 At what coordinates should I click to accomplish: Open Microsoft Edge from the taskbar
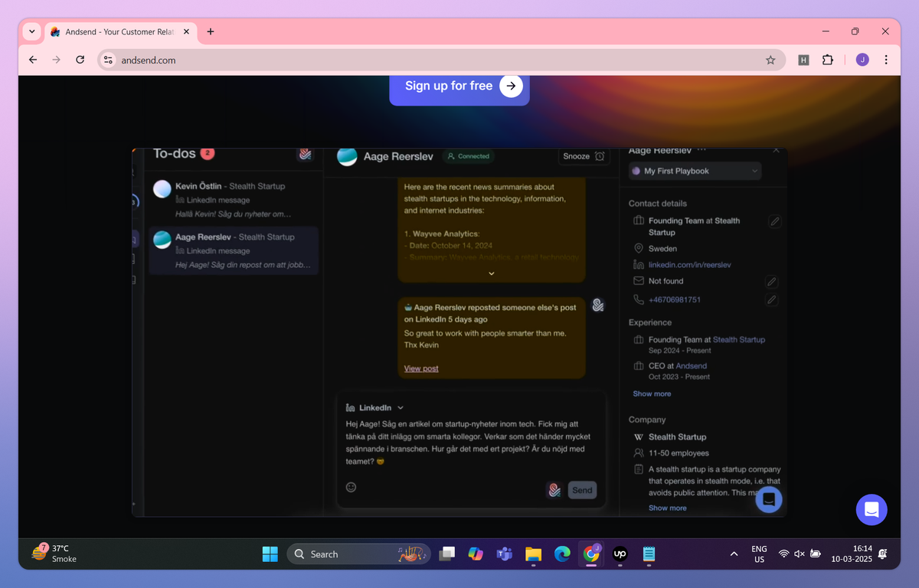pos(562,554)
